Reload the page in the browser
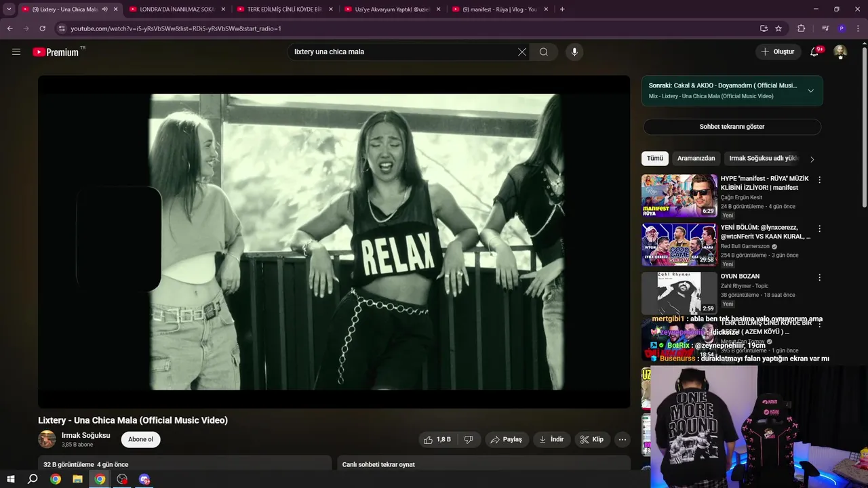868x488 pixels. pos(42,28)
